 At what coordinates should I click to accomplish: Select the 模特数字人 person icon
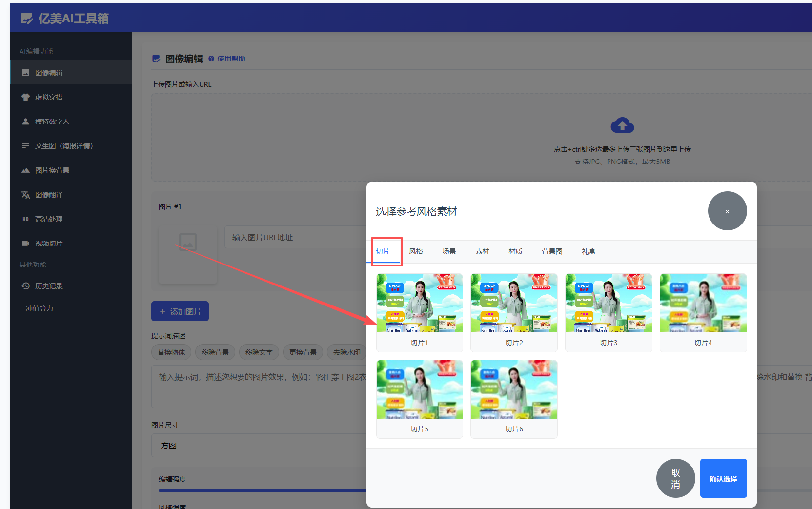[26, 122]
